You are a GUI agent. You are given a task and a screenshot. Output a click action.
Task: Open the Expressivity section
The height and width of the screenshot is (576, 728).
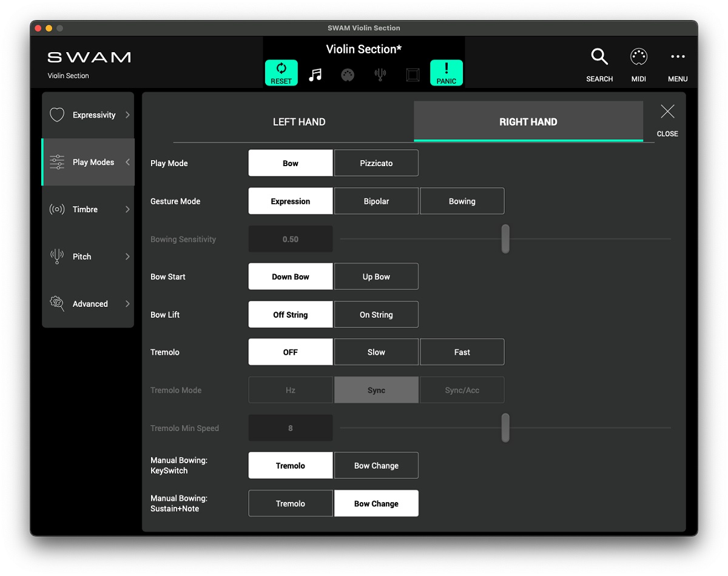pos(88,115)
